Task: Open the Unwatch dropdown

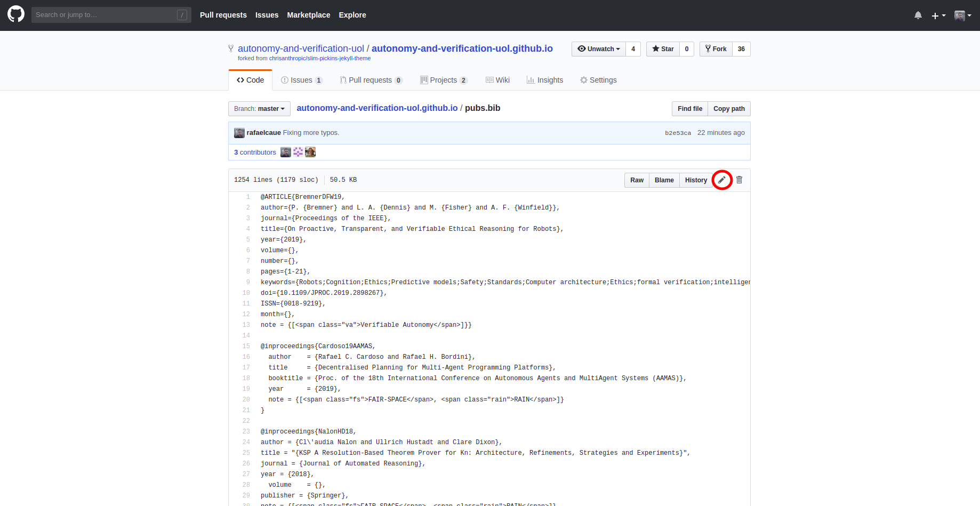Action: coord(599,49)
